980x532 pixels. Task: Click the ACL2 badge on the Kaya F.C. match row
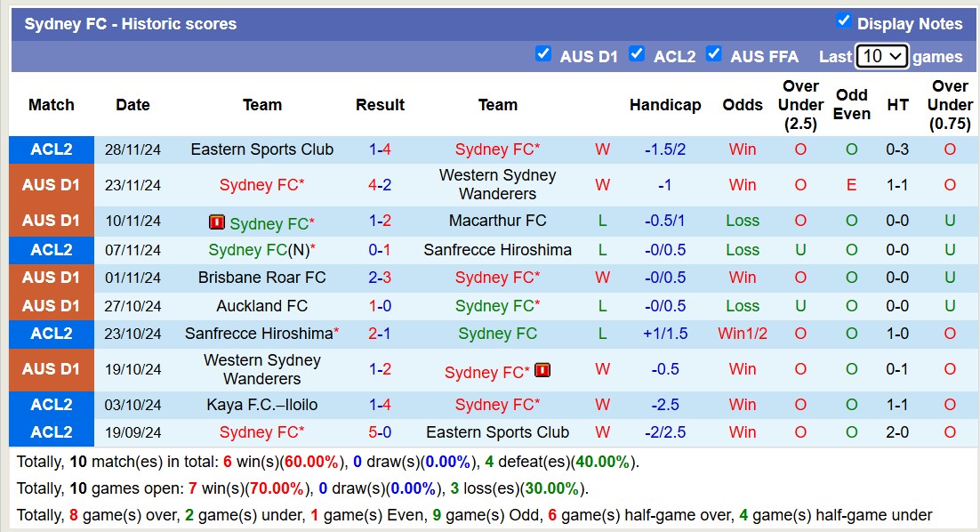coord(51,405)
